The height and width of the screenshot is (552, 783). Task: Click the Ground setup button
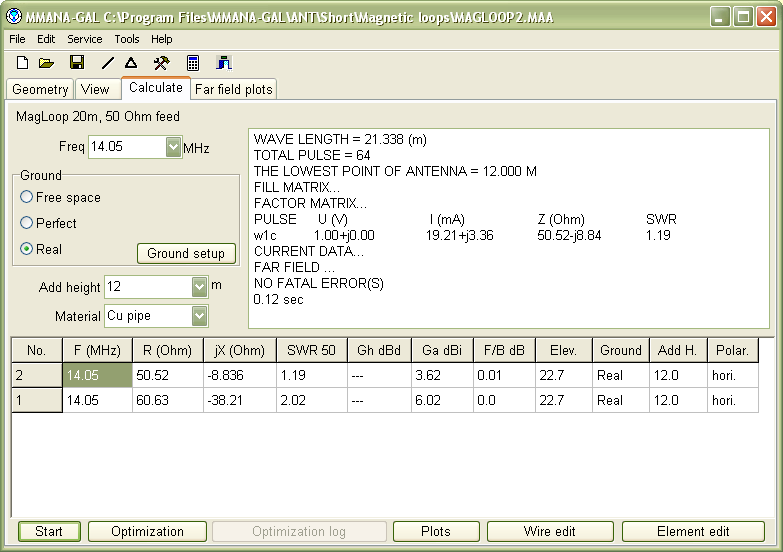click(186, 253)
